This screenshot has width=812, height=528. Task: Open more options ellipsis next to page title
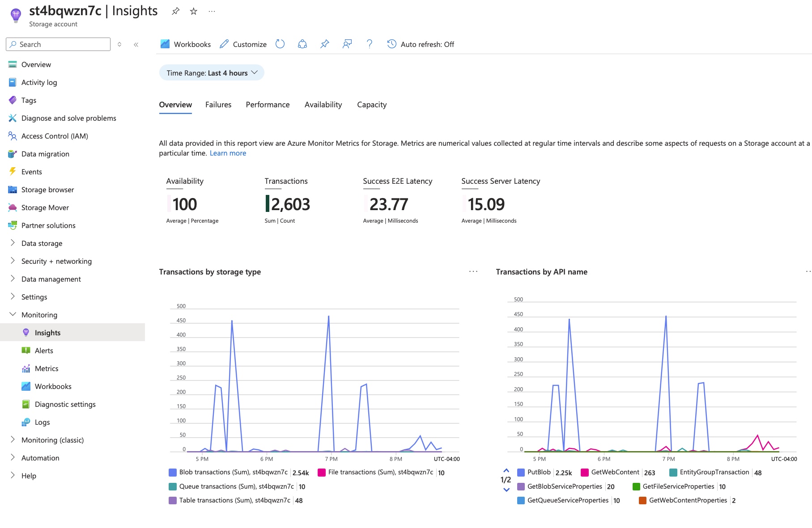tap(212, 11)
